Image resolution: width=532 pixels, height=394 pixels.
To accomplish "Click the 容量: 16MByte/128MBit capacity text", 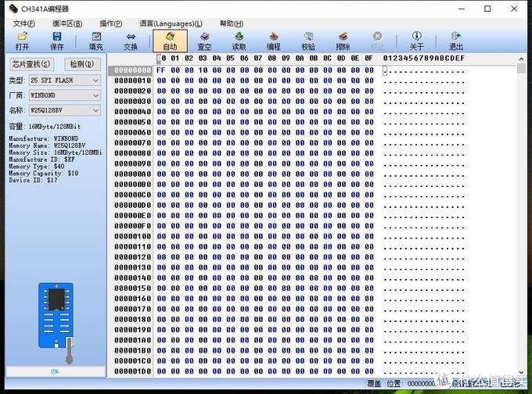I will click(45, 127).
